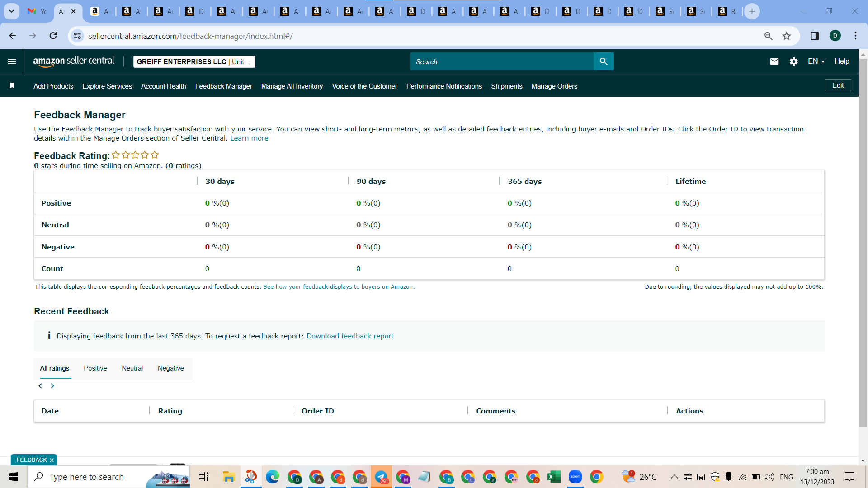868x488 pixels.
Task: Open Chrome three-dot menu
Action: point(855,36)
